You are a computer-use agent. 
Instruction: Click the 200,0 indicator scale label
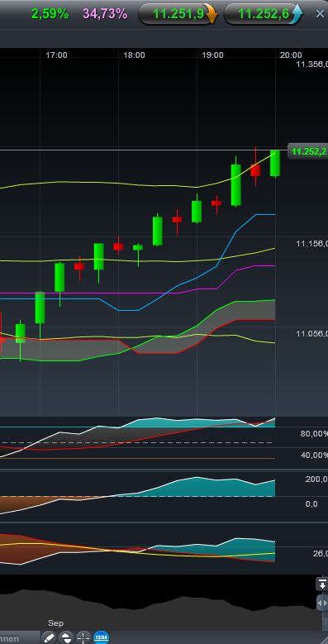316,479
